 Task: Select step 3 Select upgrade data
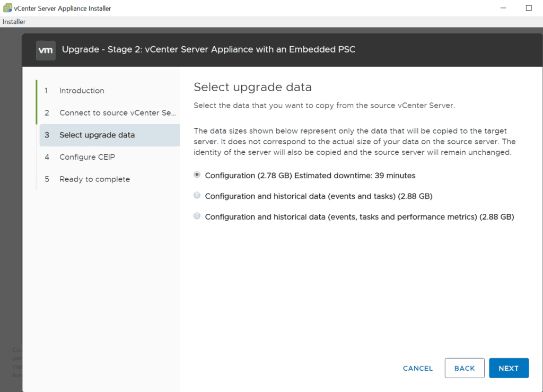[110, 135]
